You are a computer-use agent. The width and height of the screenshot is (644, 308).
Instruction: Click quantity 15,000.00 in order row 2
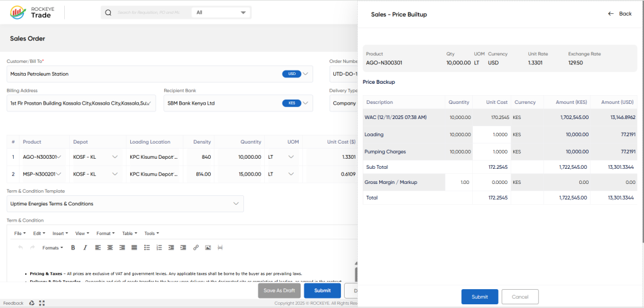tap(251, 174)
